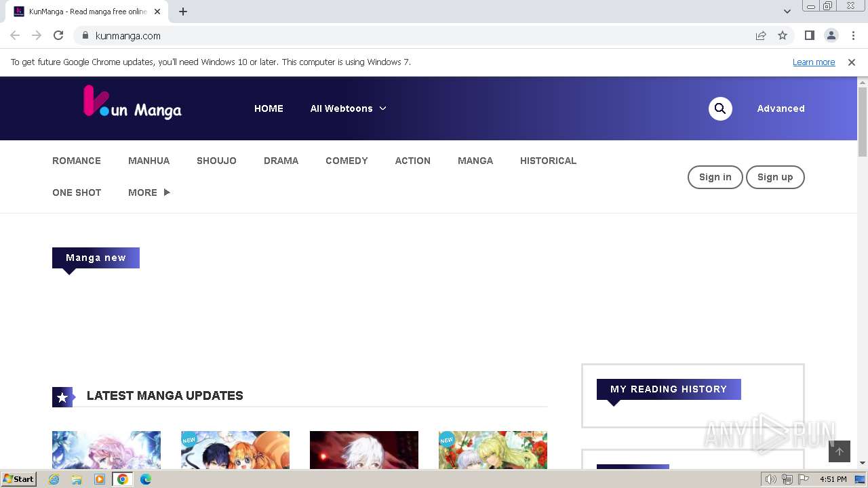The width and height of the screenshot is (868, 488).
Task: Click Chrome icon in taskbar
Action: [123, 479]
